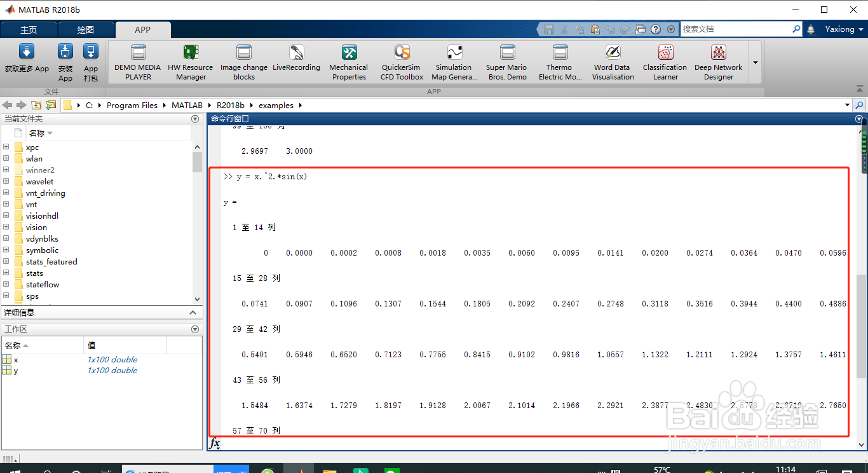Screen dimensions: 868x473
Task: Open the Command Window actions menu
Action: click(859, 119)
